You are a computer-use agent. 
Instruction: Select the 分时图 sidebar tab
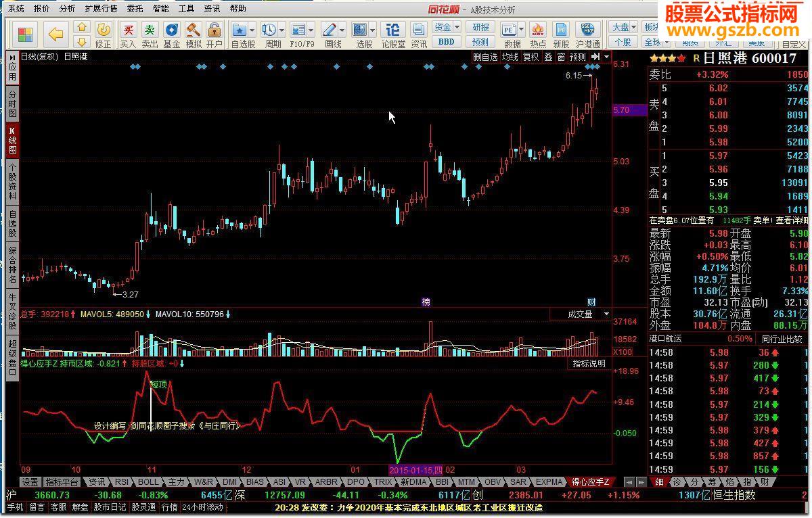pos(12,104)
